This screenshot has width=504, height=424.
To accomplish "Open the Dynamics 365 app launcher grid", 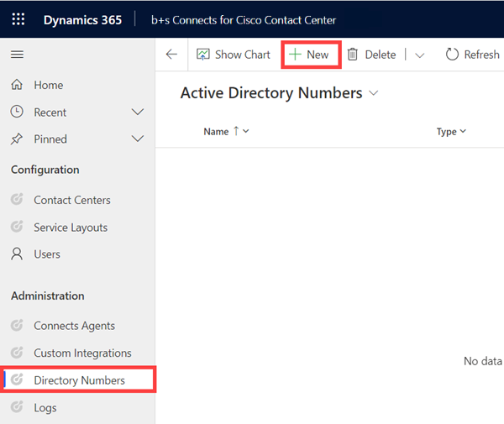I will click(x=18, y=19).
